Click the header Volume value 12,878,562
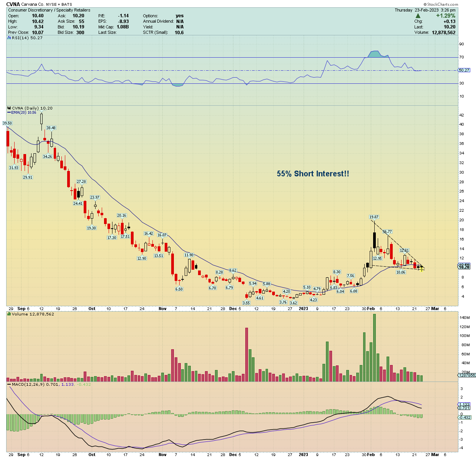Screen dimensions: 476x458 (x=443, y=32)
